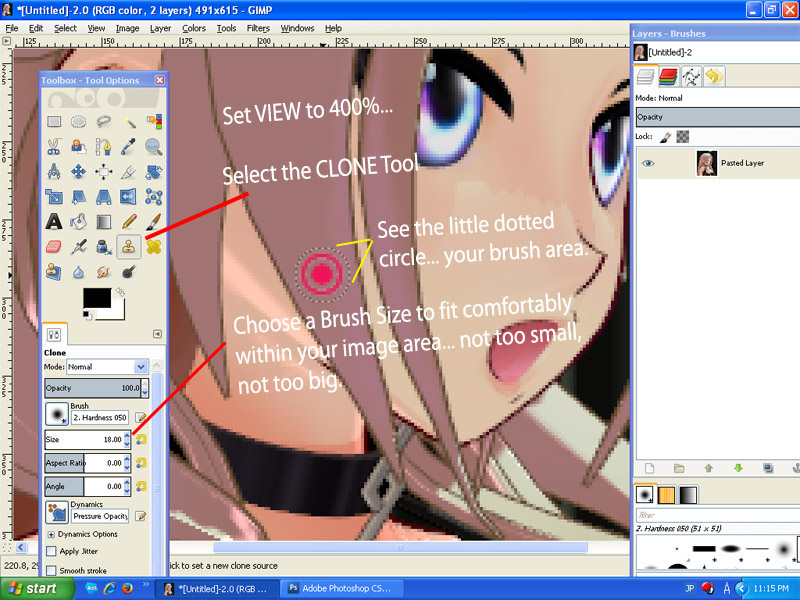Select the Measure compass tool
This screenshot has height=600, width=800.
(x=54, y=172)
